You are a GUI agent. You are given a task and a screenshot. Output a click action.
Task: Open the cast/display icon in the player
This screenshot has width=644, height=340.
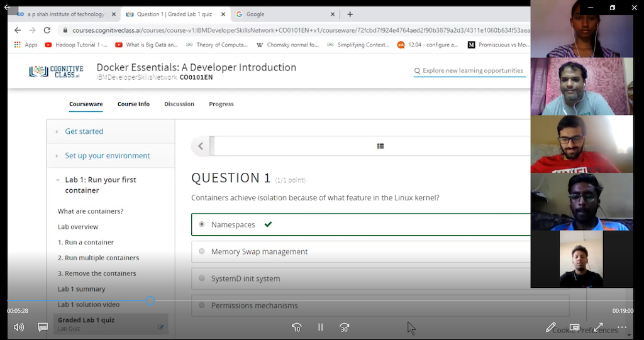(574, 327)
